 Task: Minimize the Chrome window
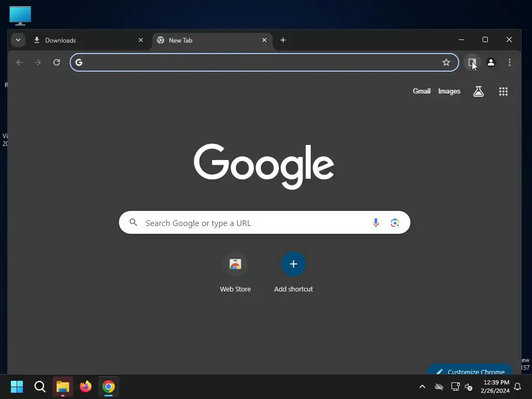click(x=461, y=39)
